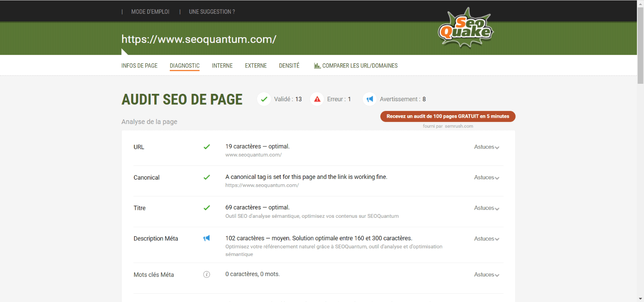Image resolution: width=644 pixels, height=302 pixels.
Task: Click the validation checkmark beside Titre
Action: click(207, 208)
